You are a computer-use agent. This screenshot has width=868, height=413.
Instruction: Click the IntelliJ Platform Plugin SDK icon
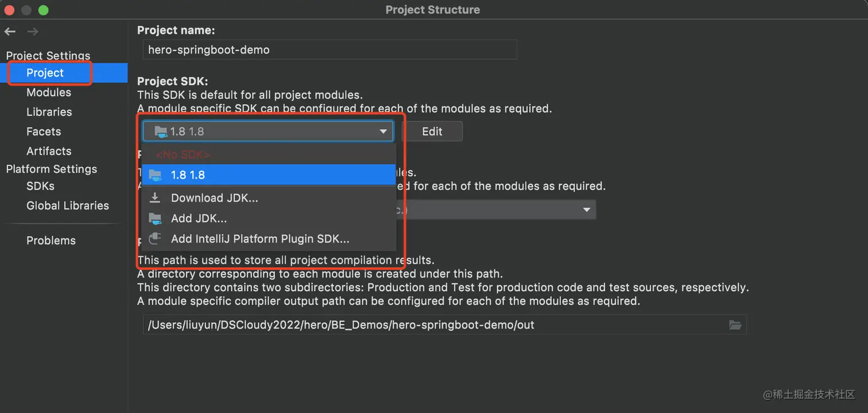[x=155, y=239]
